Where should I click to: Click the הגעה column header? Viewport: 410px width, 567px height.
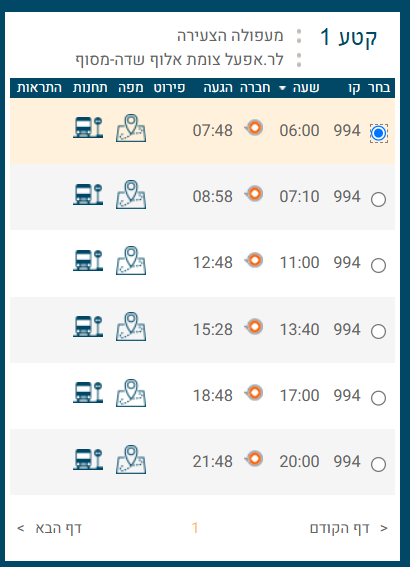coord(218,88)
